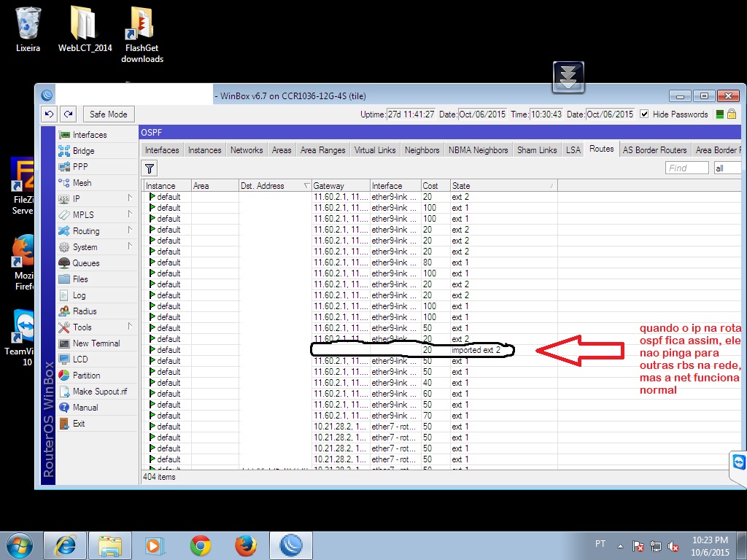The height and width of the screenshot is (560, 747).
Task: Click the Undo arrow button
Action: [49, 114]
